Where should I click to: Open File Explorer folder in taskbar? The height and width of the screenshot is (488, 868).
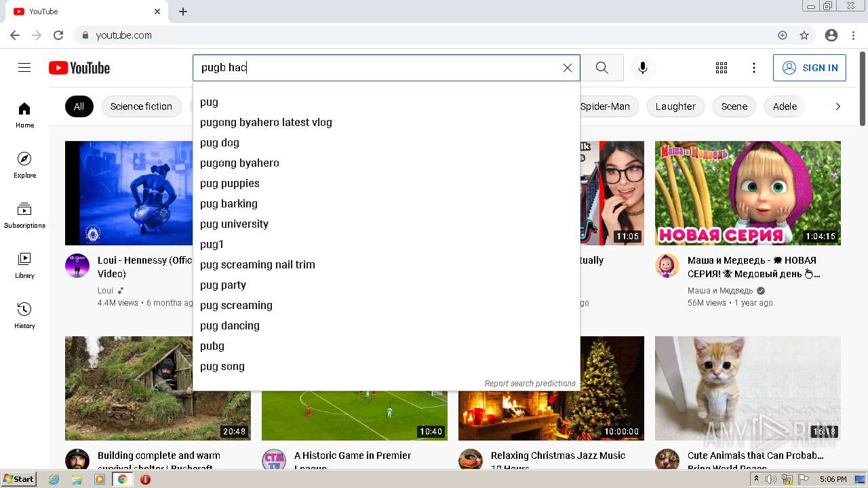pyautogui.click(x=77, y=479)
